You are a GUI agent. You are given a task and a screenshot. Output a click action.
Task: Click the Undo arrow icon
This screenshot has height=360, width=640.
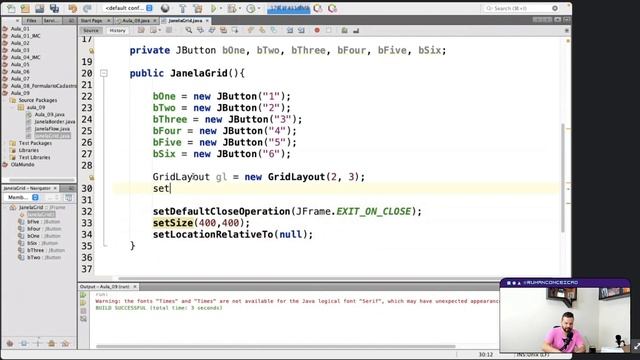[x=73, y=8]
